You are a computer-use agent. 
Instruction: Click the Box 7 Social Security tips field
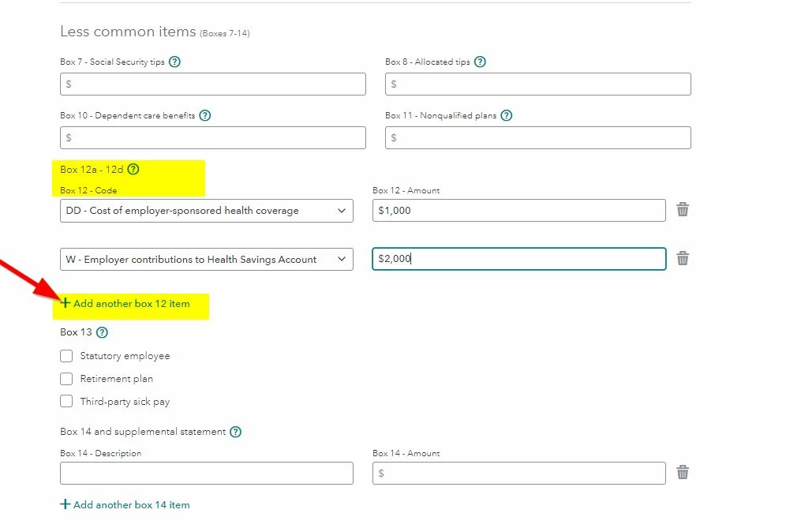(x=213, y=84)
